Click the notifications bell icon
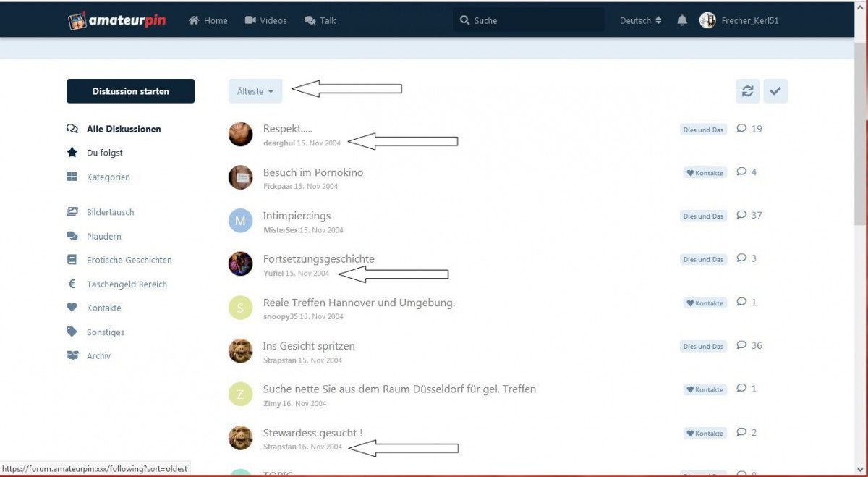This screenshot has height=477, width=868. click(x=682, y=20)
